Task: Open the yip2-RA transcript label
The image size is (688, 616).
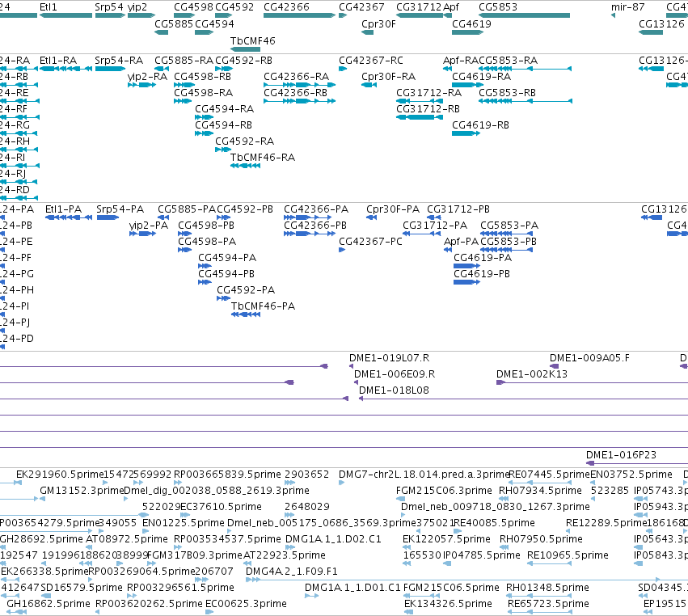Action: click(147, 77)
